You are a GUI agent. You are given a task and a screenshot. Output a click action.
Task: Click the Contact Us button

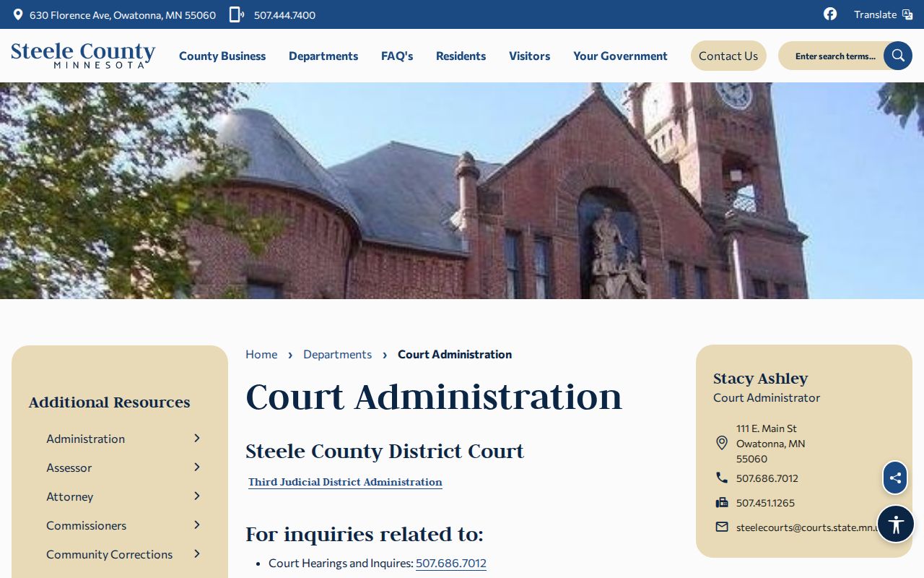tap(728, 56)
